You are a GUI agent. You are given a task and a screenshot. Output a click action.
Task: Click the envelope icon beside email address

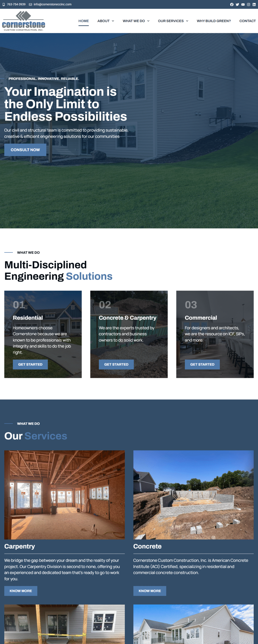(x=30, y=5)
